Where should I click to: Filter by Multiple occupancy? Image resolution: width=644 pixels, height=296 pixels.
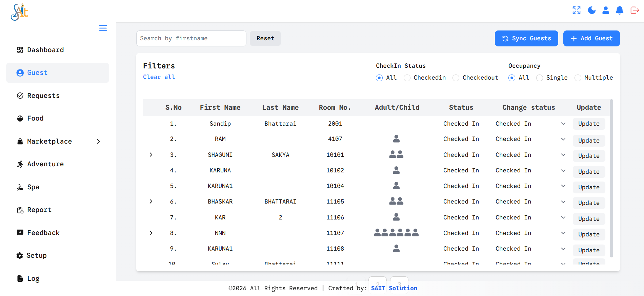click(x=578, y=78)
